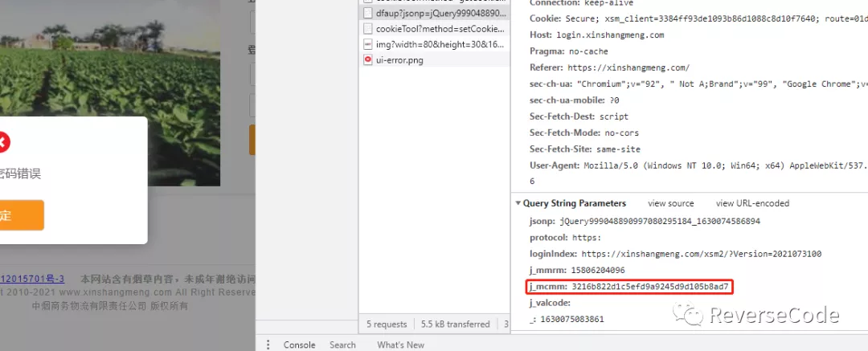This screenshot has height=351, width=868.
Task: Open the Search drawer tab
Action: tap(342, 345)
